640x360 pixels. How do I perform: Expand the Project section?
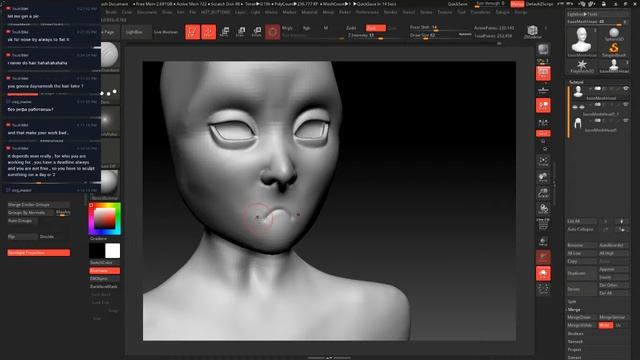click(574, 350)
